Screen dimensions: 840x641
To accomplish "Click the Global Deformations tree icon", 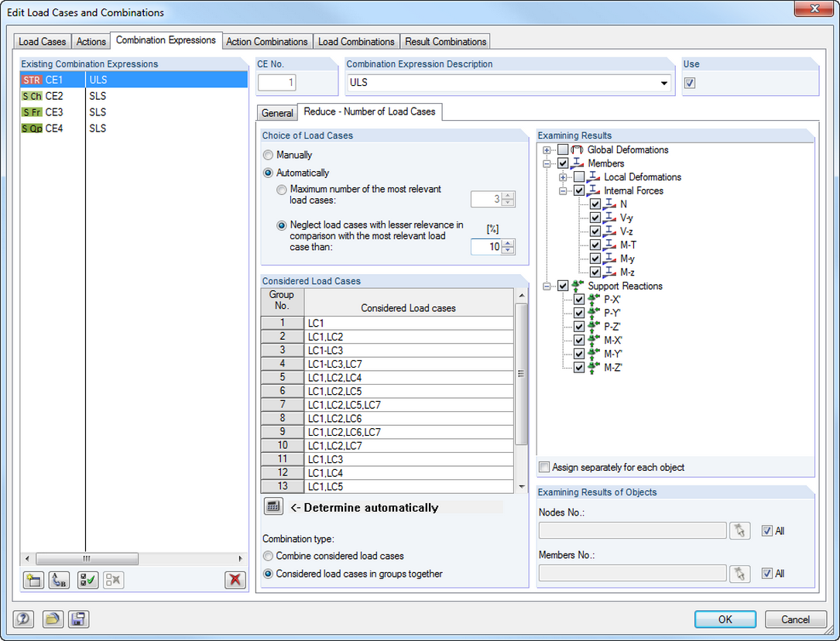I will [577, 150].
